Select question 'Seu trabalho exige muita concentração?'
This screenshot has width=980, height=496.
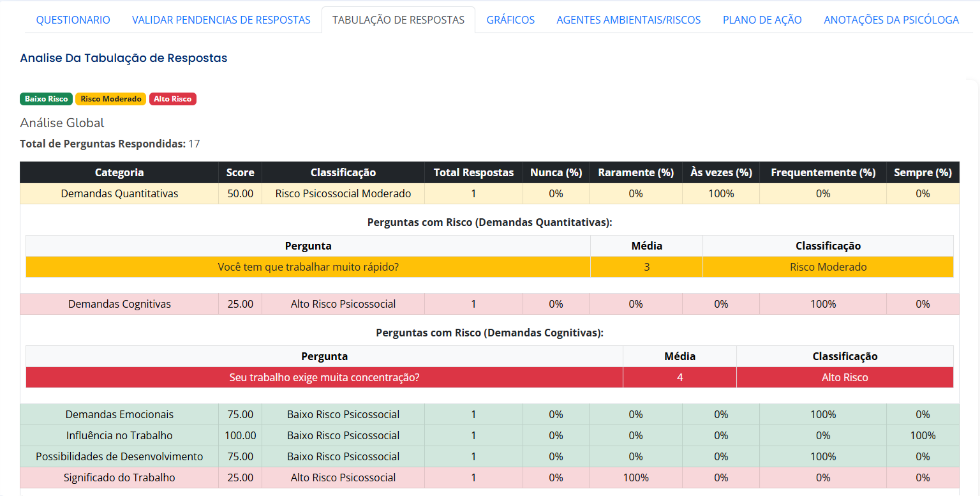tap(324, 377)
